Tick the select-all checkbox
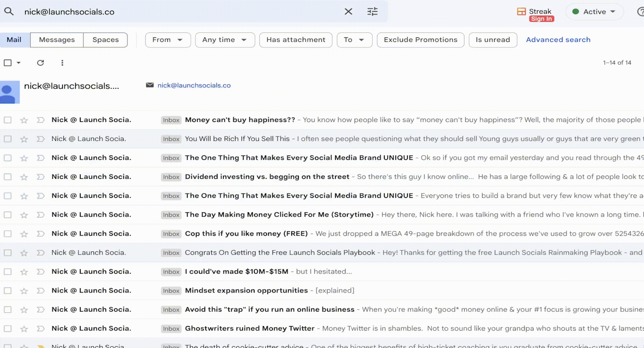The width and height of the screenshot is (644, 348). tap(8, 63)
